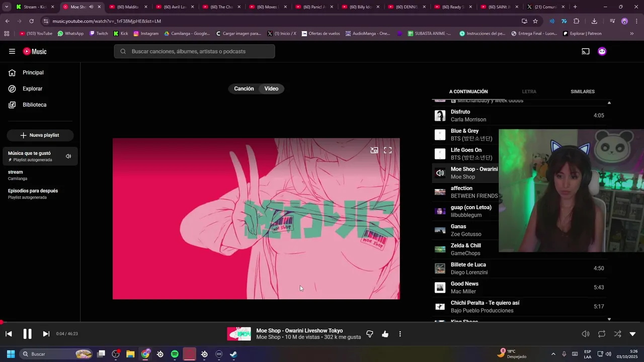644x362 pixels.
Task: Play Chichi Peralta - Te quiero así
Action: pos(519,307)
